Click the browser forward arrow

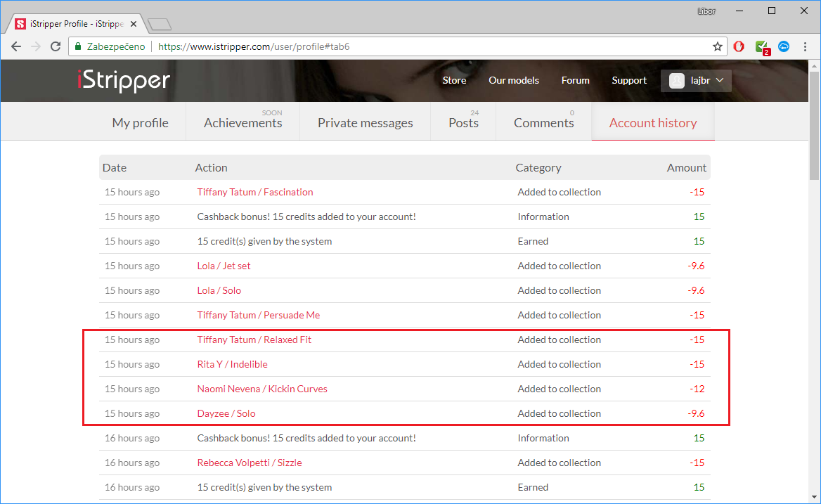click(x=36, y=46)
